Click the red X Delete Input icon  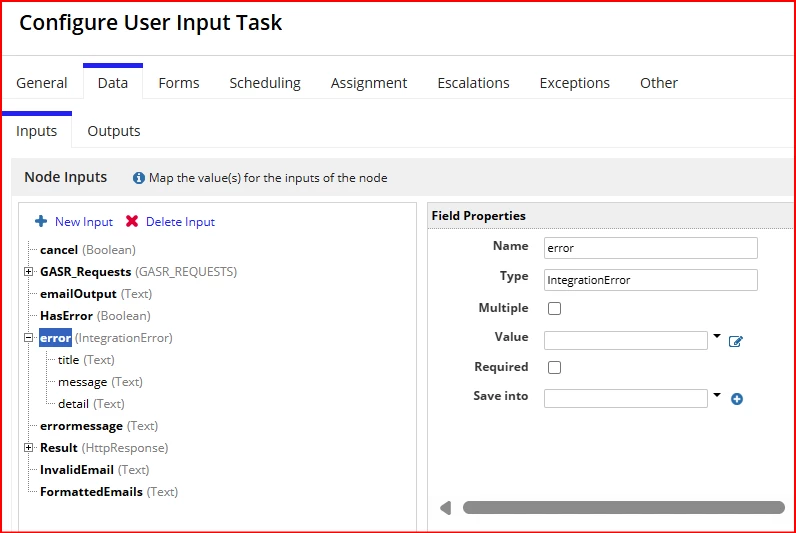132,221
